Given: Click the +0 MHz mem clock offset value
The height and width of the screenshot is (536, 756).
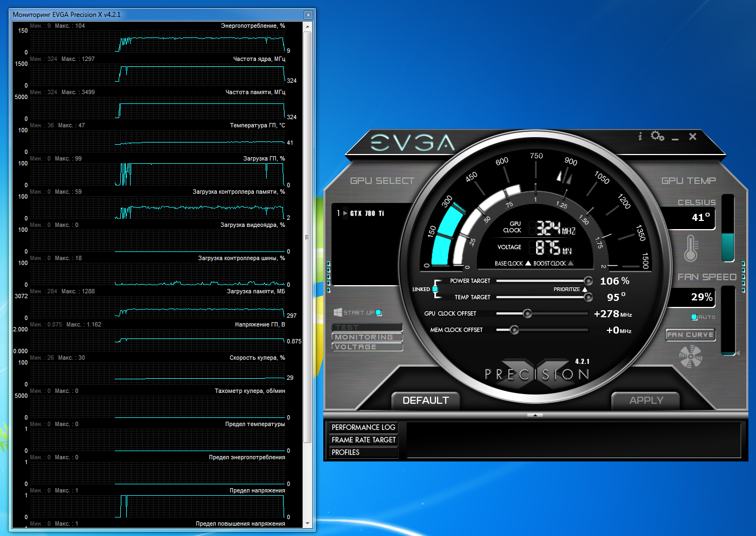Looking at the screenshot, I should (619, 330).
